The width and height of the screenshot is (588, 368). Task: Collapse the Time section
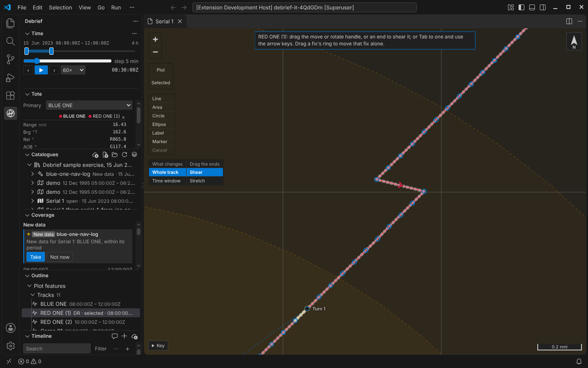[27, 34]
